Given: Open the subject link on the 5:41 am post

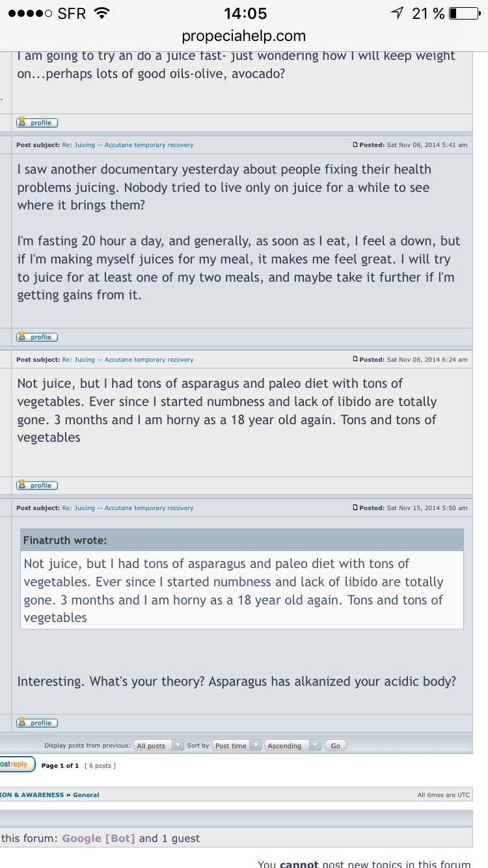Looking at the screenshot, I should (x=128, y=144).
